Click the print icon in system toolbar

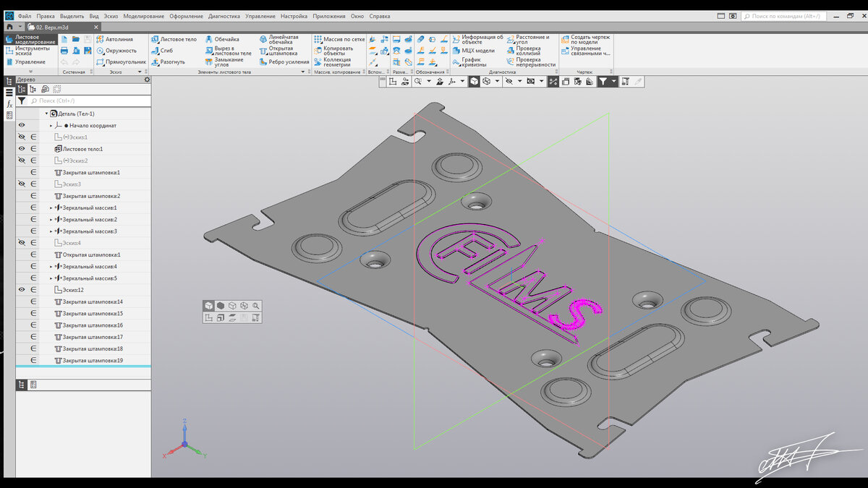coord(64,51)
